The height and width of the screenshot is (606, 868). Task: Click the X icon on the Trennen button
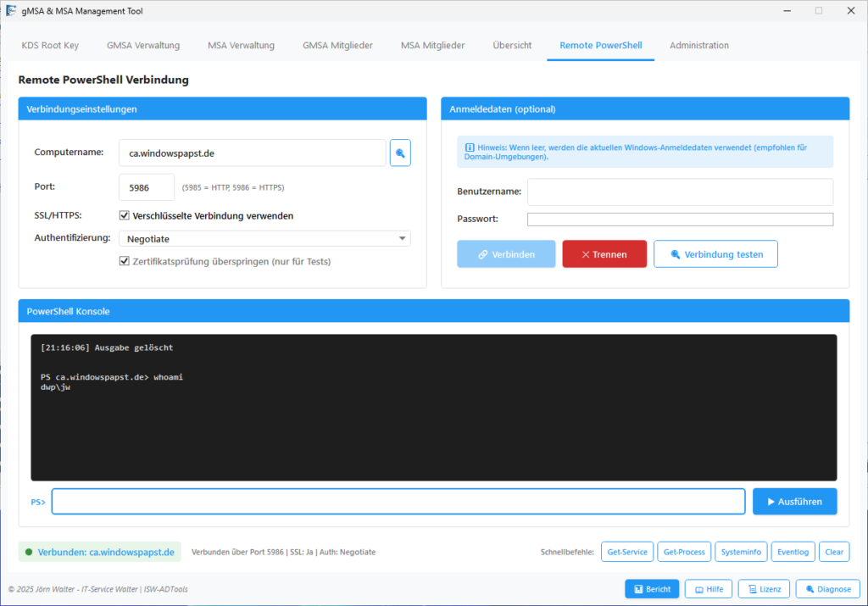(586, 253)
